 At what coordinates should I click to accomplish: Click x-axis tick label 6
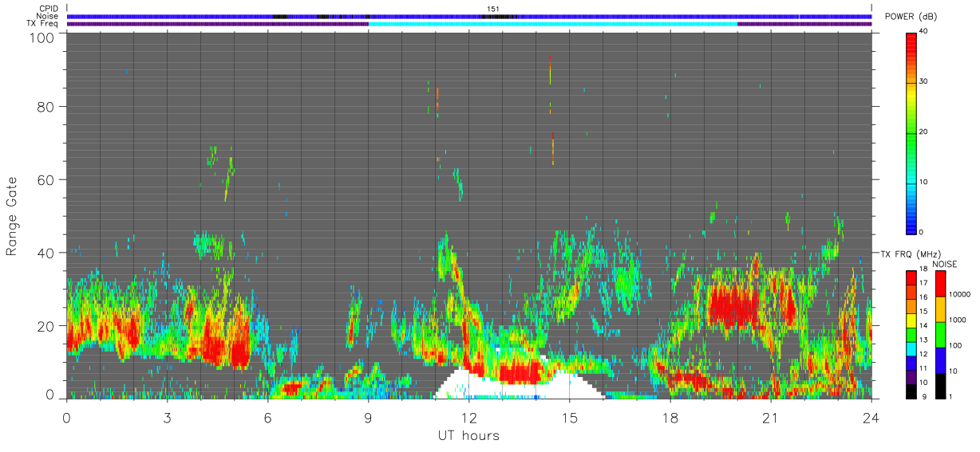267,418
